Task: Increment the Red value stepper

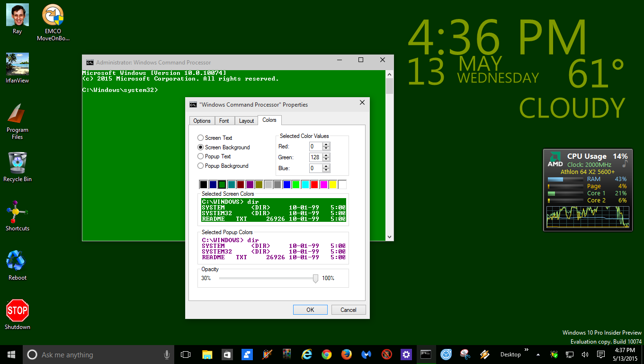Action: pyautogui.click(x=326, y=144)
